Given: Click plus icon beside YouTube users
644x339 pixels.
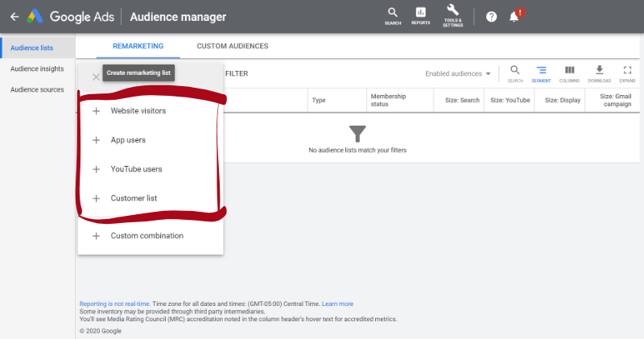Looking at the screenshot, I should 96,169.
